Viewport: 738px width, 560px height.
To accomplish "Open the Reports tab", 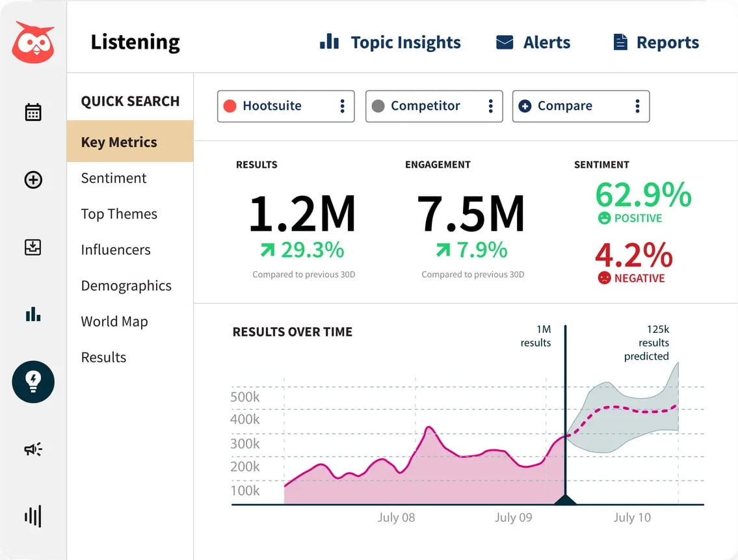I will (657, 42).
